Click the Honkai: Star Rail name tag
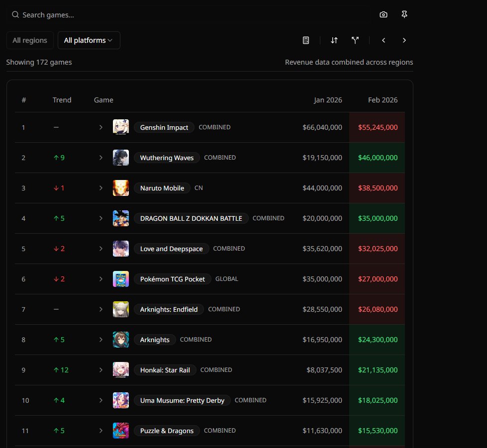Screen dimensions: 487x448 [165, 370]
